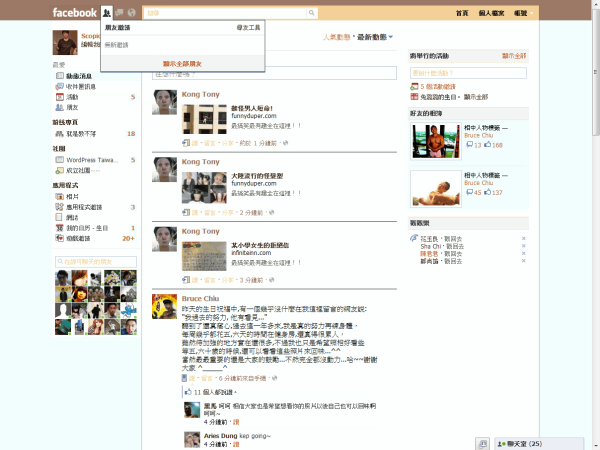Click the status update text box
The height and width of the screenshot is (450, 600).
point(274,73)
